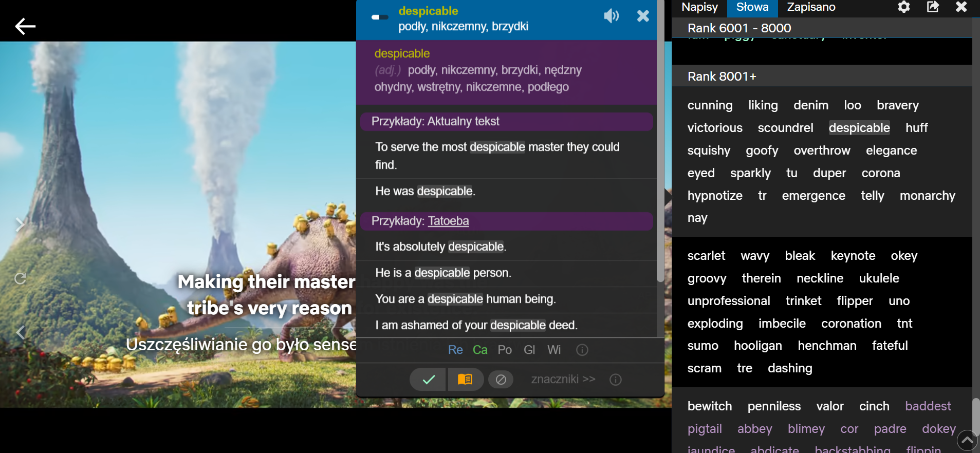Viewport: 980px width, 453px height.
Task: Click the export icon in sidebar header
Action: click(x=933, y=7)
